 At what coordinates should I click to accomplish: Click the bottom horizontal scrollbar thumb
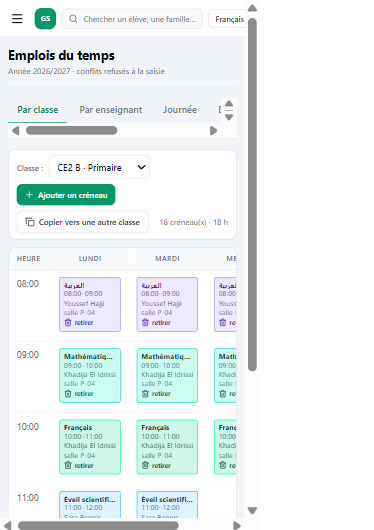click(98, 526)
